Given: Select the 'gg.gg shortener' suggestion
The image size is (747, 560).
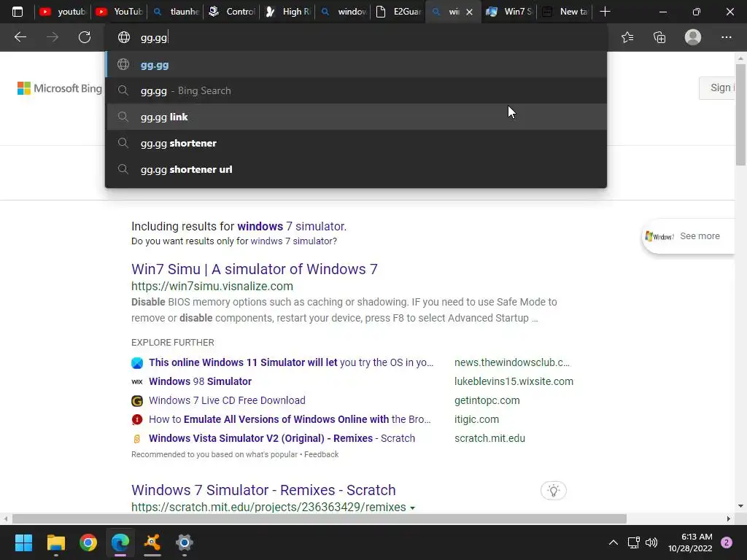Looking at the screenshot, I should pyautogui.click(x=356, y=143).
